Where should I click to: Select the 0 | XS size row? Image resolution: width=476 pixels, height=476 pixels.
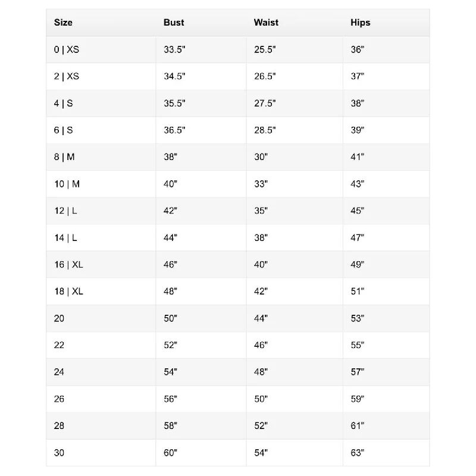(237, 49)
